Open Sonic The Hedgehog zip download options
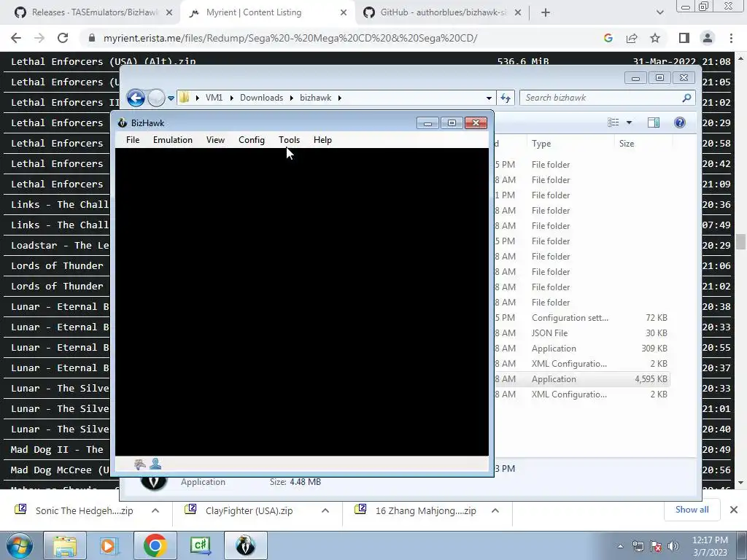The image size is (747, 560). pyautogui.click(x=155, y=510)
